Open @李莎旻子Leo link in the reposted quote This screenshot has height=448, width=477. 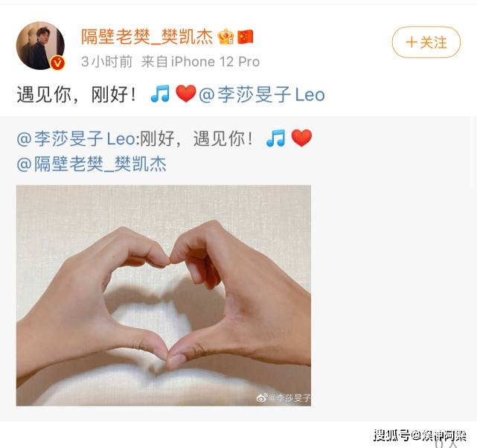tap(76, 138)
